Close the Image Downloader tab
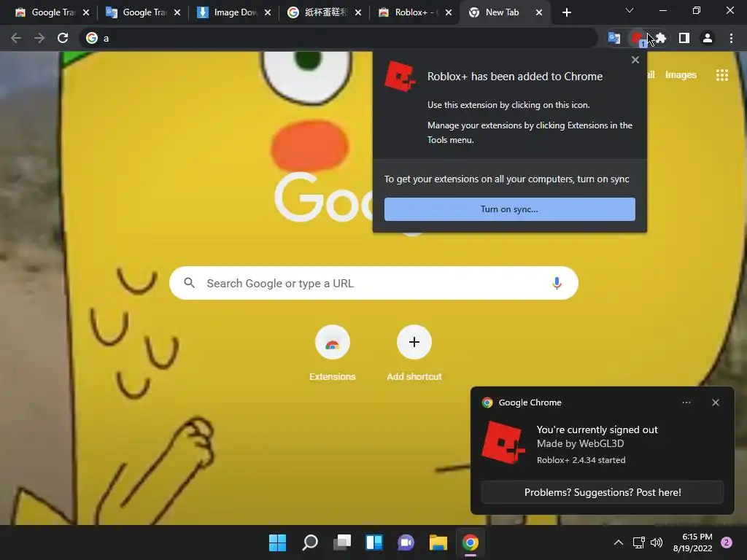Viewport: 747px width, 560px height. [268, 12]
